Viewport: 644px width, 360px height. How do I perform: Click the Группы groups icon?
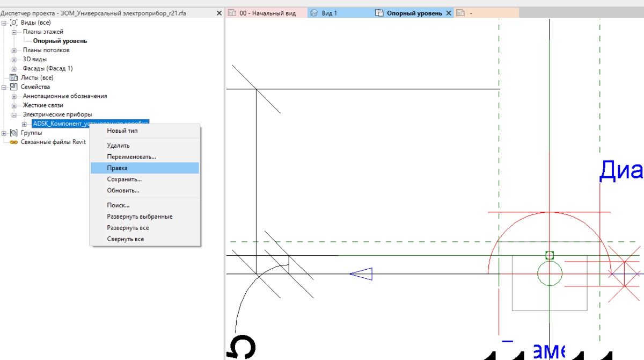pos(14,133)
